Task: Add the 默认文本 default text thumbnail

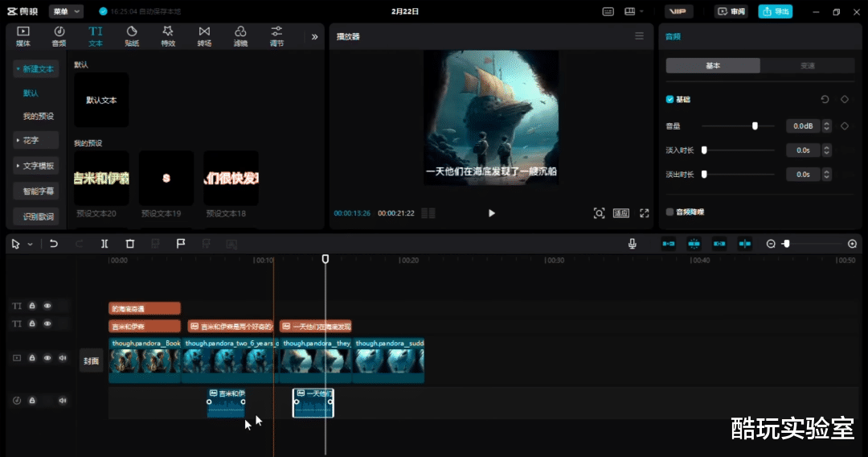Action: pyautogui.click(x=101, y=101)
